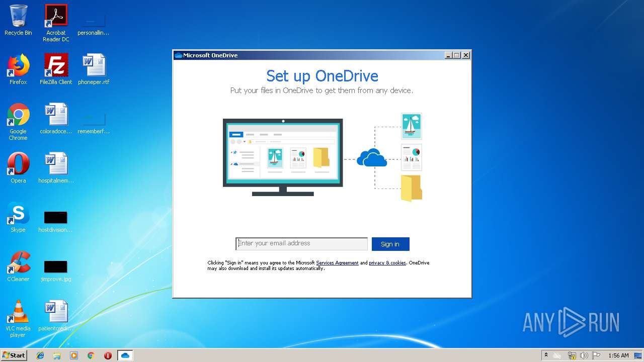Select the Acrobat Reader DC shortcut
This screenshot has width=644, height=362.
pos(56,23)
